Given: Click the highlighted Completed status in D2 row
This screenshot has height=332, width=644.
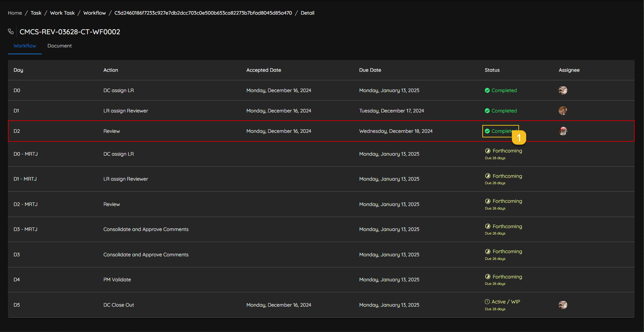Looking at the screenshot, I should click(x=500, y=131).
